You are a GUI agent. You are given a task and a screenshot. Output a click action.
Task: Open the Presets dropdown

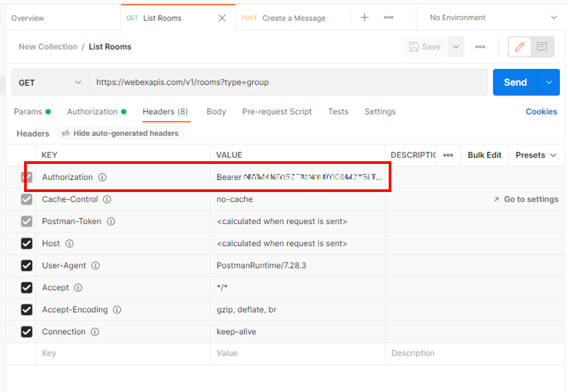coord(535,155)
